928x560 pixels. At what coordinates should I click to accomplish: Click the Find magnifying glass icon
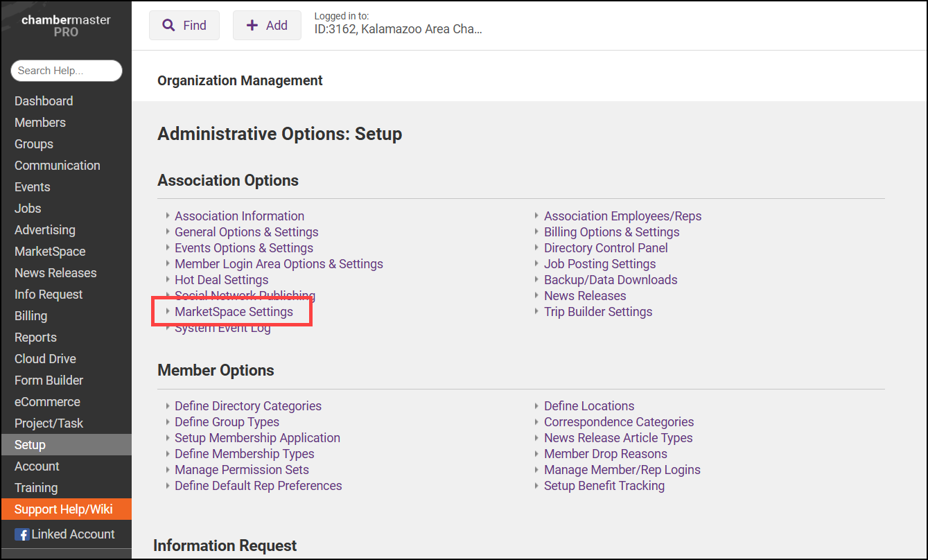click(168, 26)
